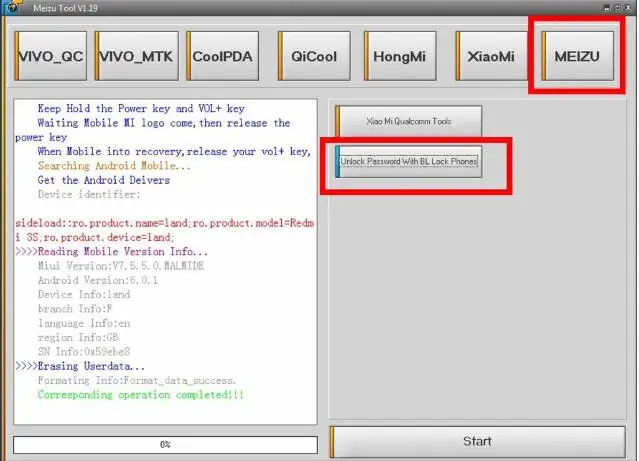The width and height of the screenshot is (639, 461).
Task: Click the 'language Info:en' log line
Action: tap(84, 323)
